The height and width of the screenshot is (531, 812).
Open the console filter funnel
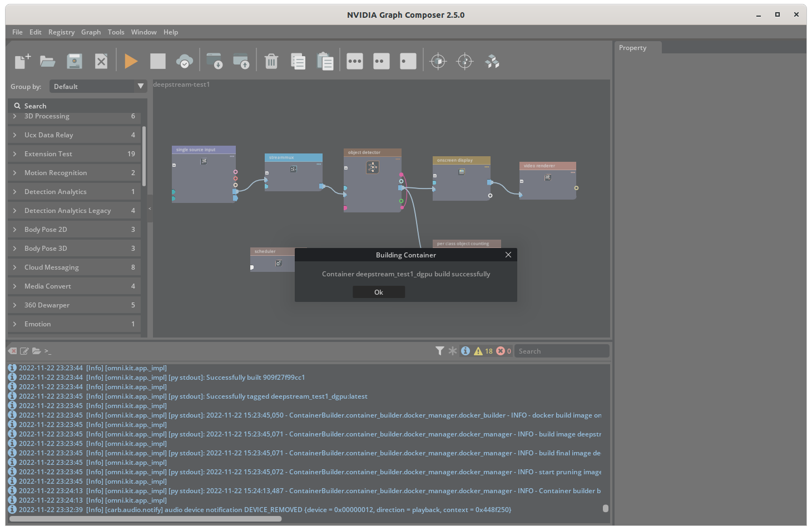tap(440, 351)
